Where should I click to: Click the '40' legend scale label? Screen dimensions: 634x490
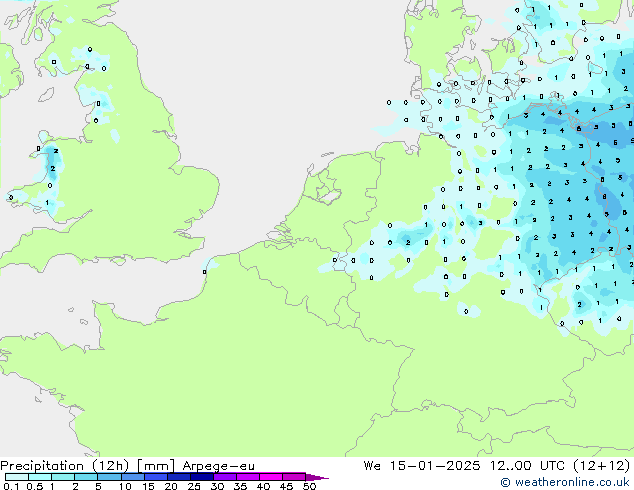(x=263, y=486)
